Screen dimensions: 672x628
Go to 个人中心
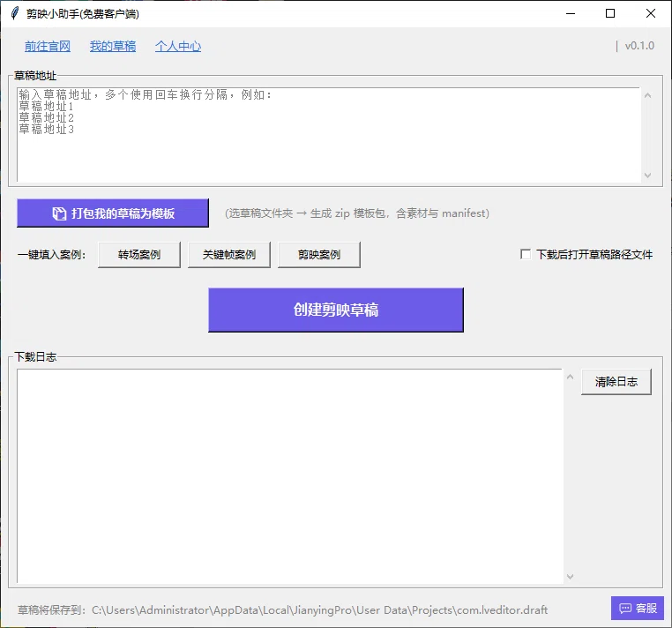pos(178,46)
